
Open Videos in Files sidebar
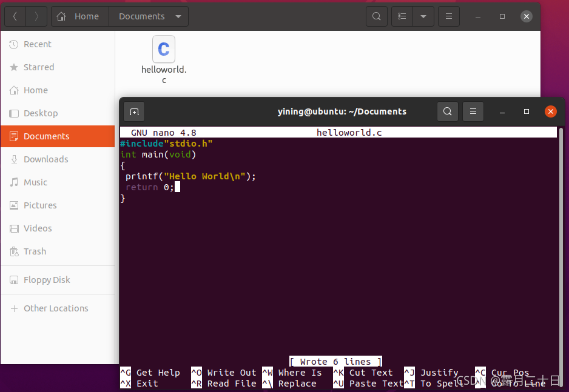58,228
